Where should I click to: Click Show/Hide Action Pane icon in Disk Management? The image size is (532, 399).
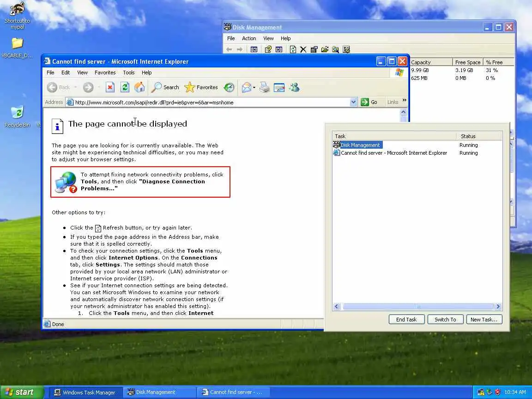[279, 49]
